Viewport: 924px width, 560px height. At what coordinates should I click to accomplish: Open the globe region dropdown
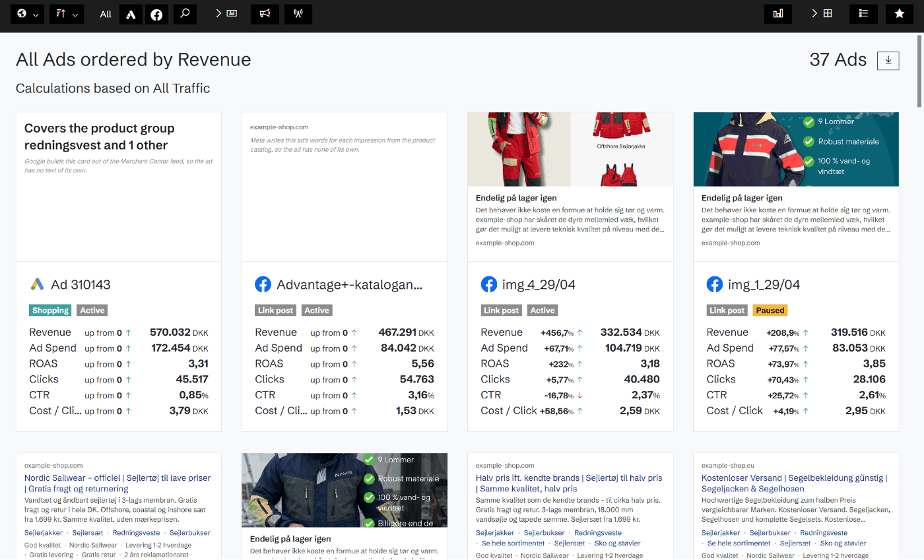click(28, 14)
